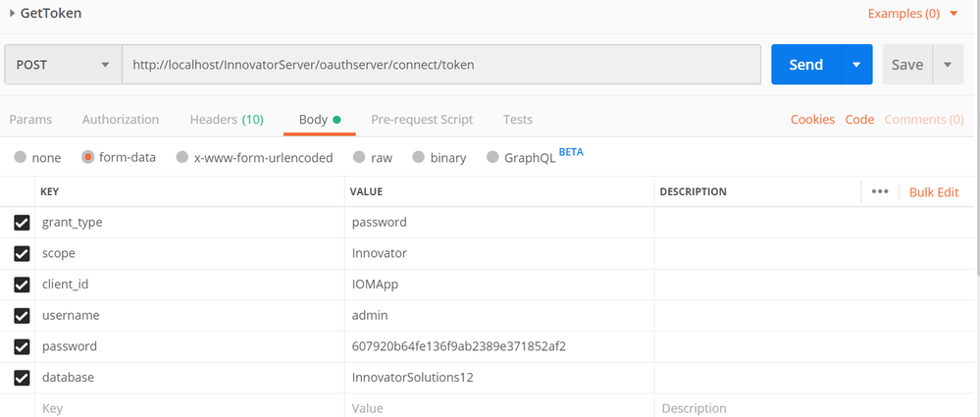This screenshot has width=980, height=417.
Task: Open the Pre-request Script tab
Action: coord(422,120)
